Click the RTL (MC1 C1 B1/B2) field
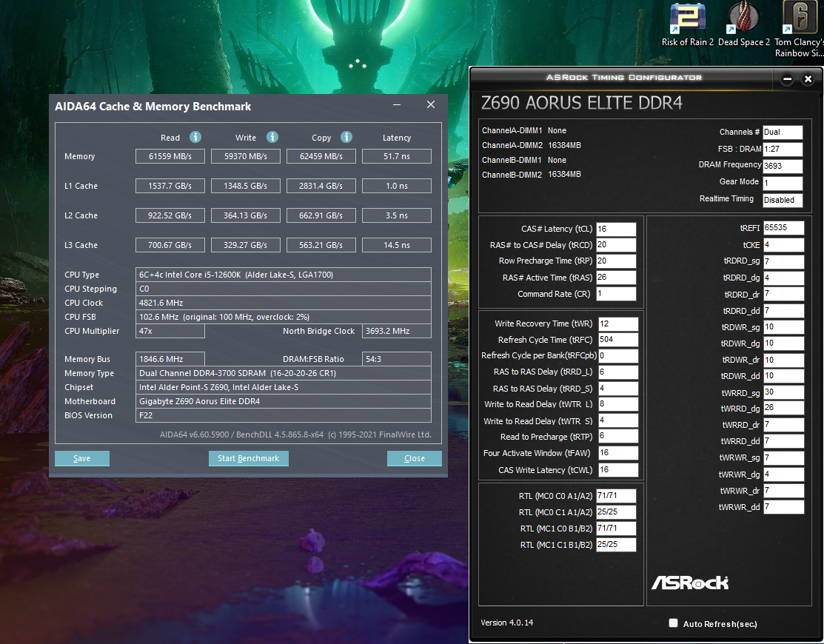The width and height of the screenshot is (824, 644). click(616, 545)
